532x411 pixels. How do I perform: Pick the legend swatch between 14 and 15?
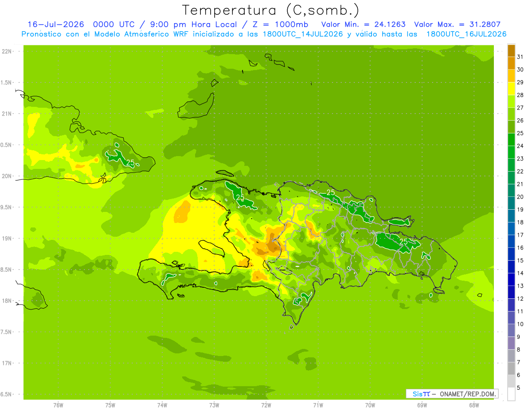coord(511,267)
